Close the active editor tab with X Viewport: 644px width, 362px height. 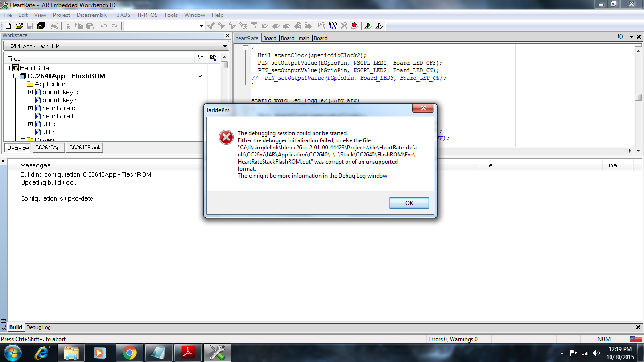[639, 36]
